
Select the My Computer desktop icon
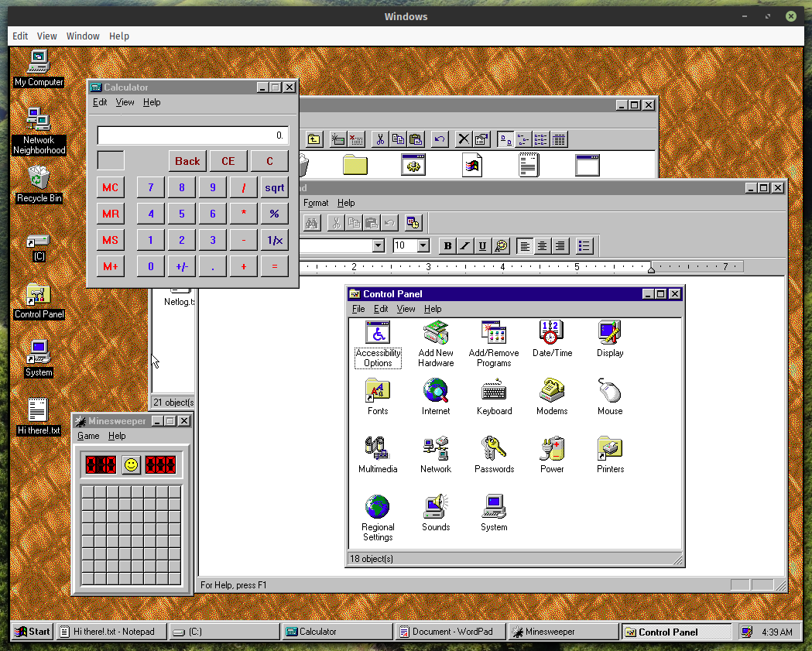click(39, 68)
